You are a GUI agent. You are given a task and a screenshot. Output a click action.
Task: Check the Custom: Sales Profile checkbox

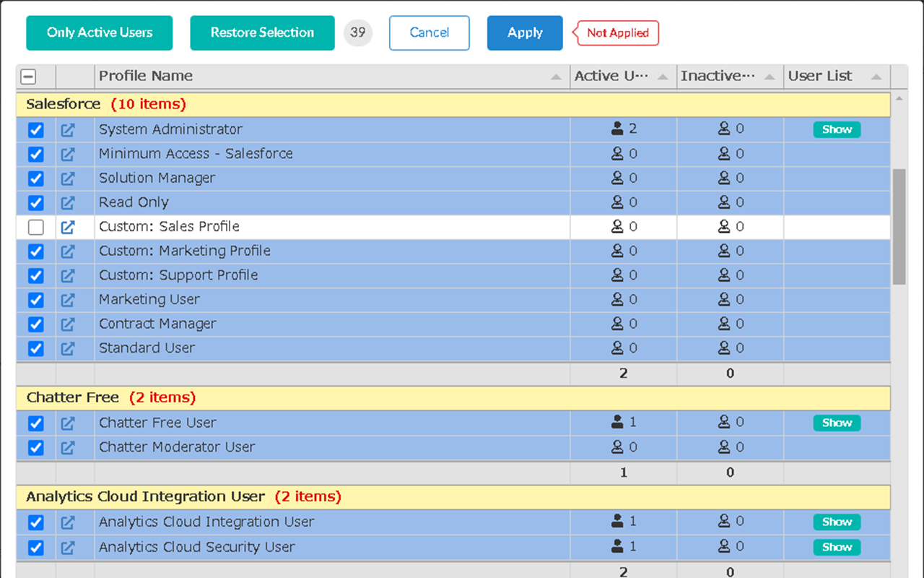point(35,228)
